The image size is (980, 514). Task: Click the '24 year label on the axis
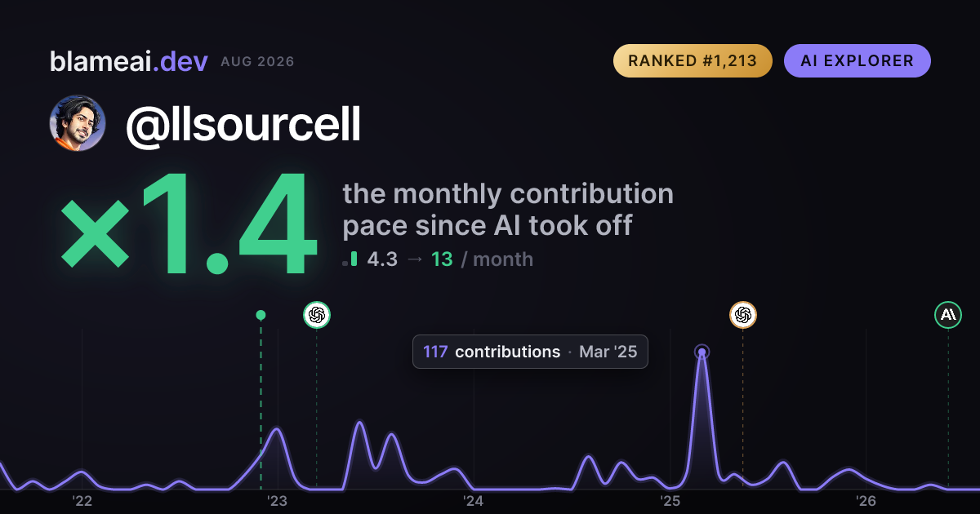point(474,500)
